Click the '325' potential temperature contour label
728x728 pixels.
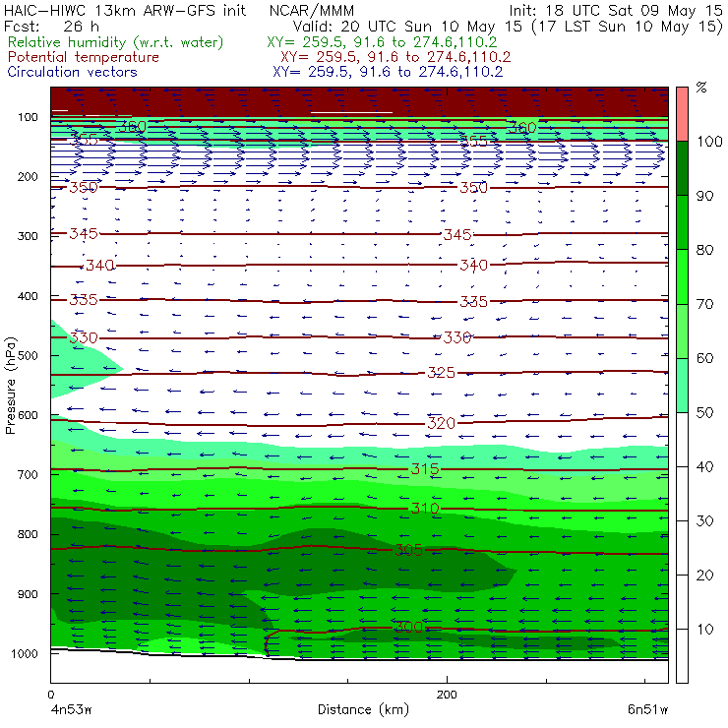[441, 372]
